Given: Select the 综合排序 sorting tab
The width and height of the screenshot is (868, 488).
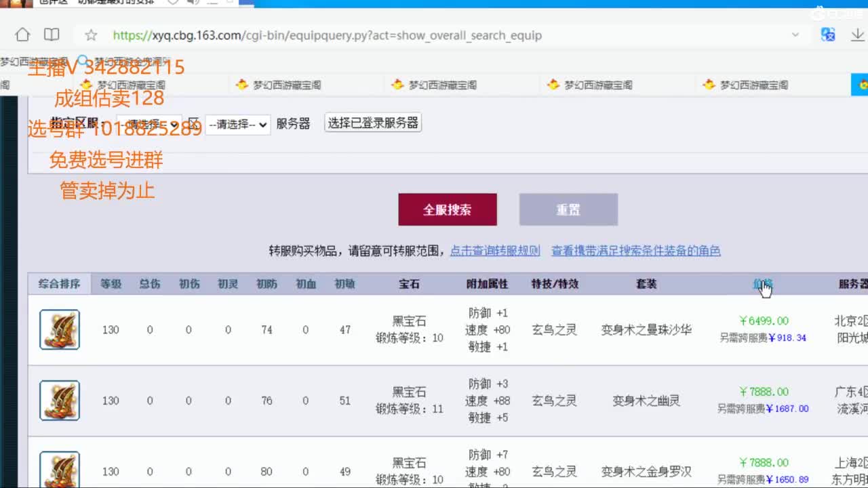Looking at the screenshot, I should click(60, 284).
